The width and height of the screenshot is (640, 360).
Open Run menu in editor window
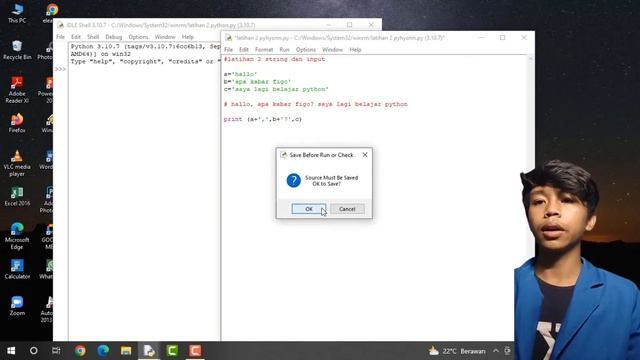point(284,50)
